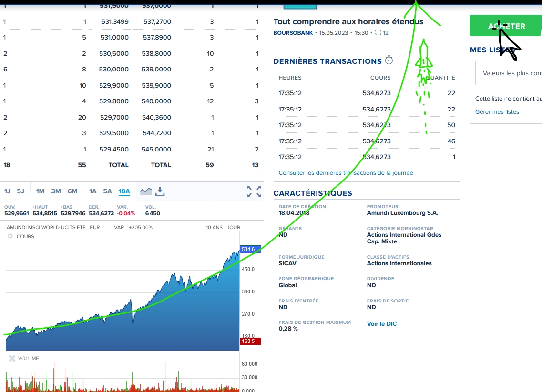The height and width of the screenshot is (392, 542).
Task: Open COURS chart settings gear
Action: [10, 236]
